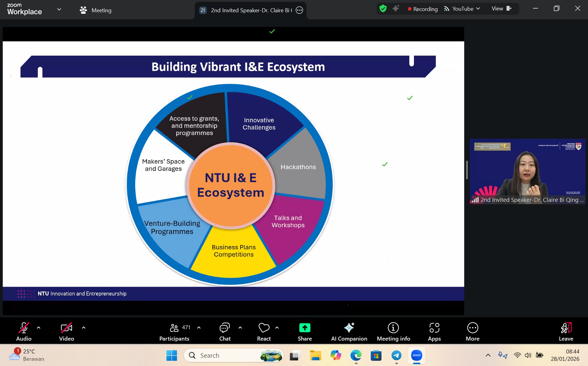Image resolution: width=588 pixels, height=366 pixels.
Task: Click the green Share screen icon
Action: coord(305,328)
